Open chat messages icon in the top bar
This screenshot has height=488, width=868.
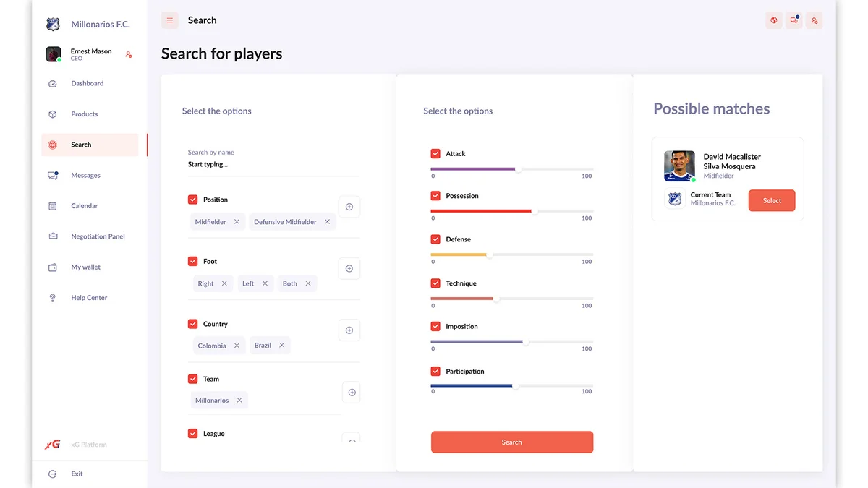[x=793, y=20]
